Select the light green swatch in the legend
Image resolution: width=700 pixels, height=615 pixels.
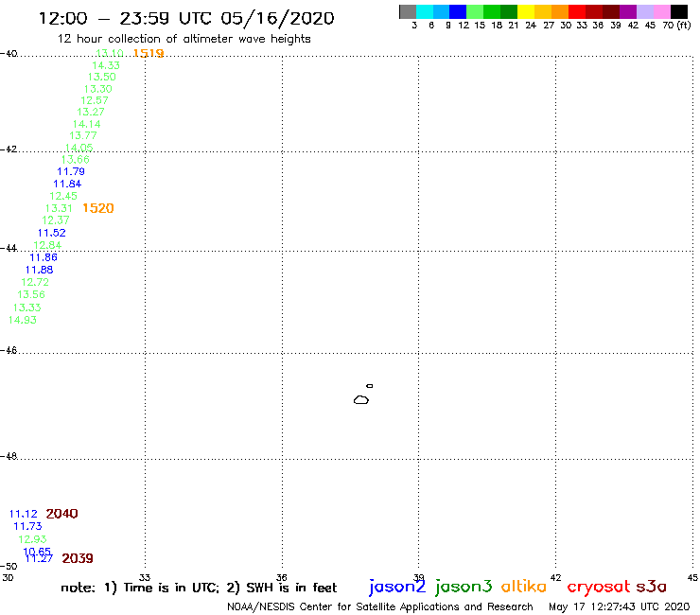click(x=475, y=11)
